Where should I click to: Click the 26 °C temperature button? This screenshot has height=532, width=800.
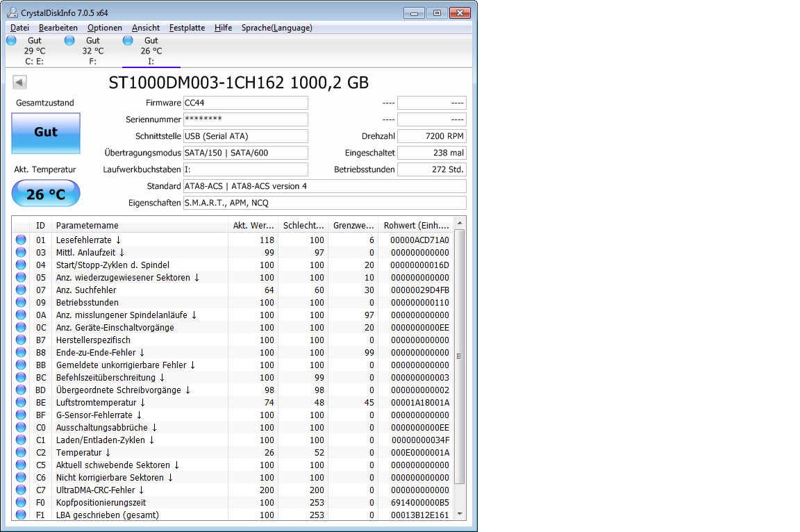click(x=46, y=193)
